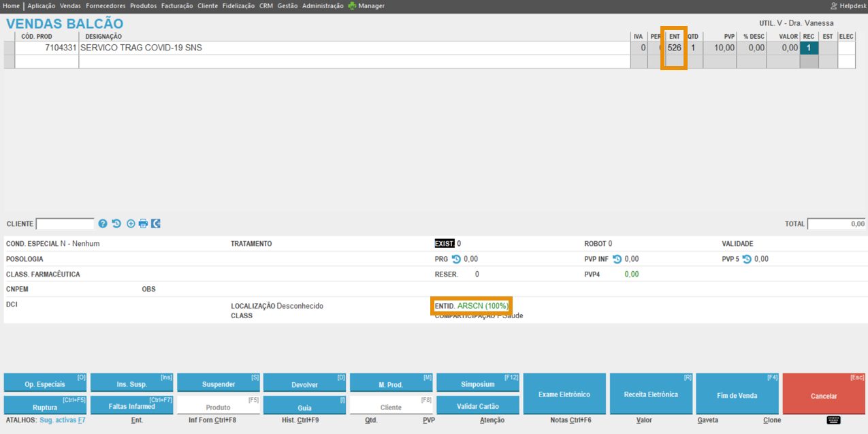Click the add client plus icon

click(x=131, y=223)
